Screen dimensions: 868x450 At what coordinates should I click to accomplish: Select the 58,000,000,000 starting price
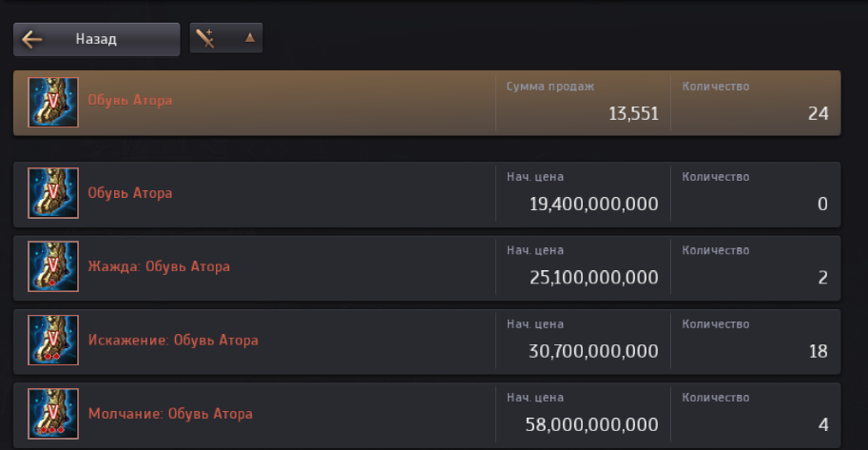coord(591,425)
